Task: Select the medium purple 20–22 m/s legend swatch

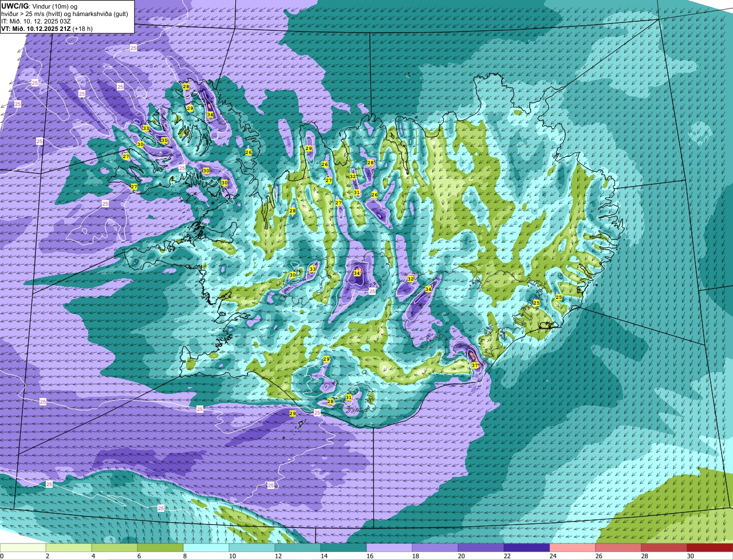Action: pos(481,548)
